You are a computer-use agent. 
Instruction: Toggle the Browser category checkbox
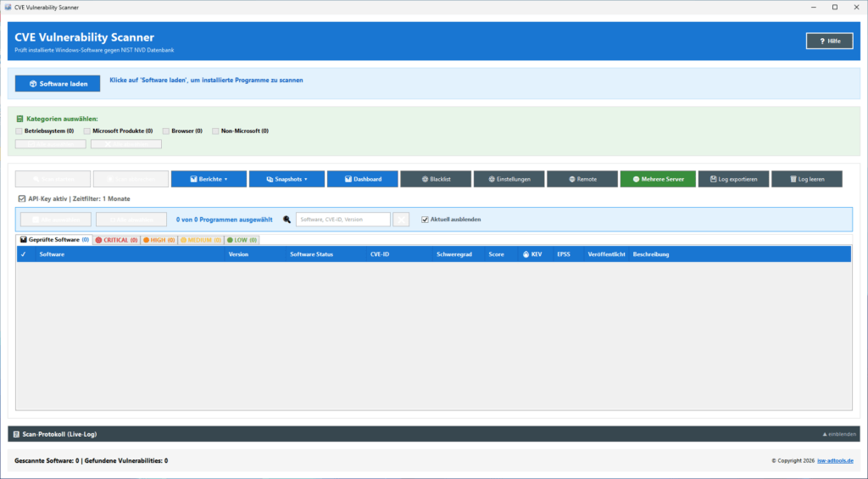coord(165,131)
